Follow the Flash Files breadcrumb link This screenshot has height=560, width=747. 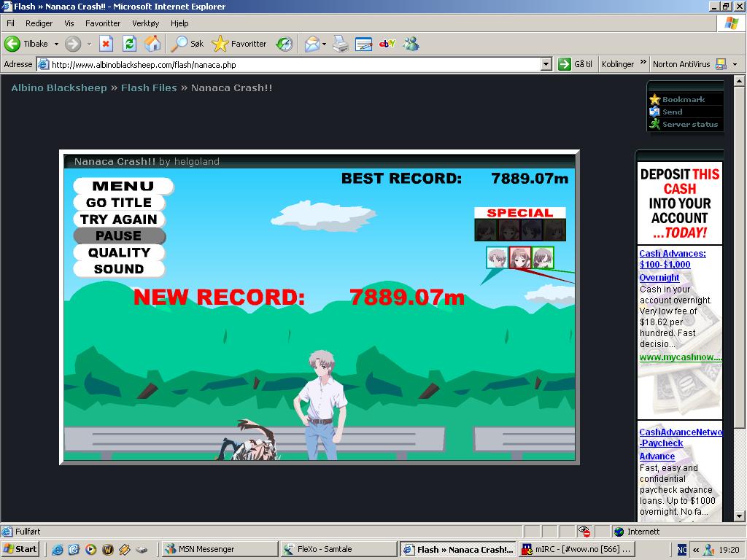[149, 87]
